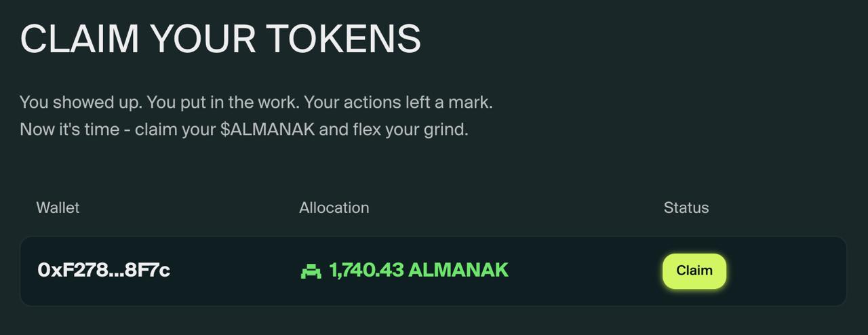Click the "You put in the work." sentence
Screen dimensions: 868x335
pos(222,102)
